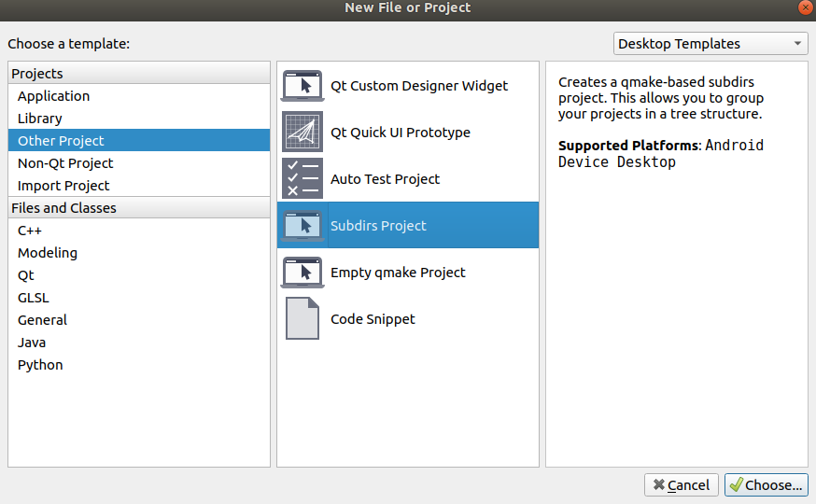Open the Desktop Templates dropdown
Screen dimensions: 816x504
[x=710, y=44]
